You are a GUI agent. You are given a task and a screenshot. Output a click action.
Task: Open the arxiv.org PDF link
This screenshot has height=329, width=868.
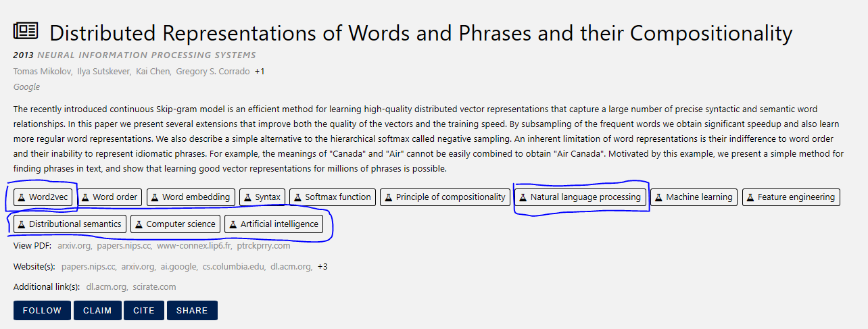point(73,246)
